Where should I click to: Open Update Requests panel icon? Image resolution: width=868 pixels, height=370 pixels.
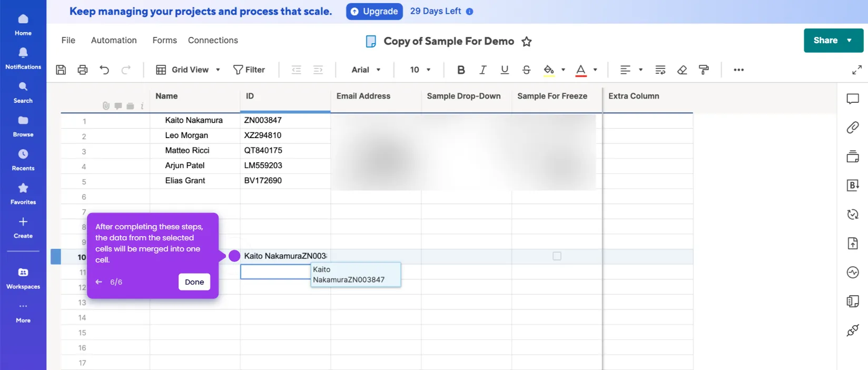(853, 214)
